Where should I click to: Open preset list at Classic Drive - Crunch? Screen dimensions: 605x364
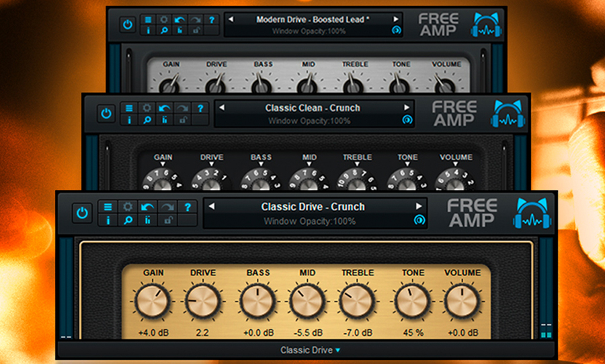pos(313,206)
